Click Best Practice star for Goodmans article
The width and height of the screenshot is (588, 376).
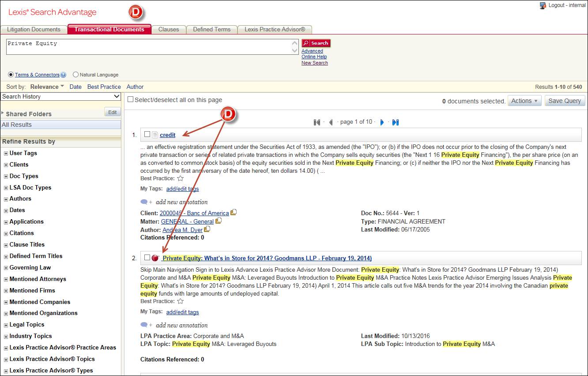(180, 301)
